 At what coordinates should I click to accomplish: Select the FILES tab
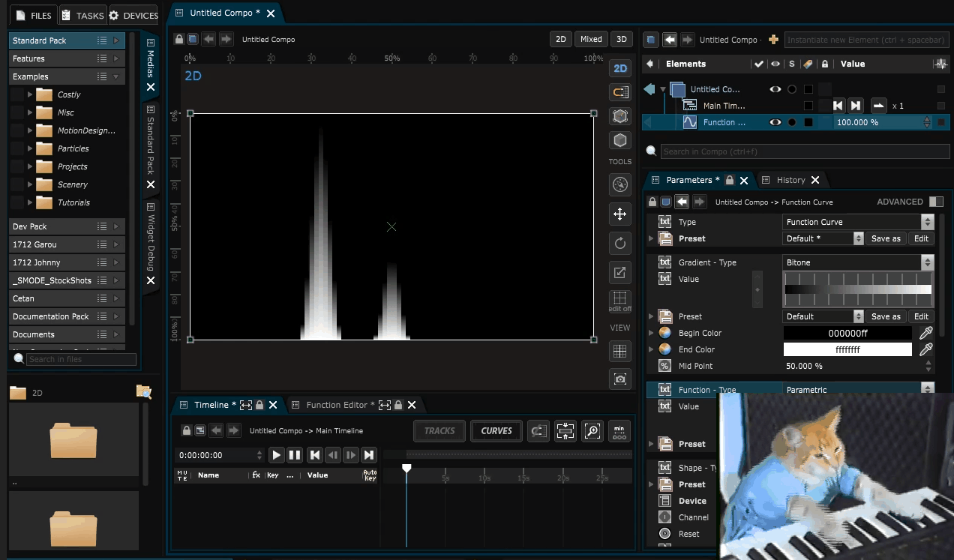pyautogui.click(x=33, y=15)
